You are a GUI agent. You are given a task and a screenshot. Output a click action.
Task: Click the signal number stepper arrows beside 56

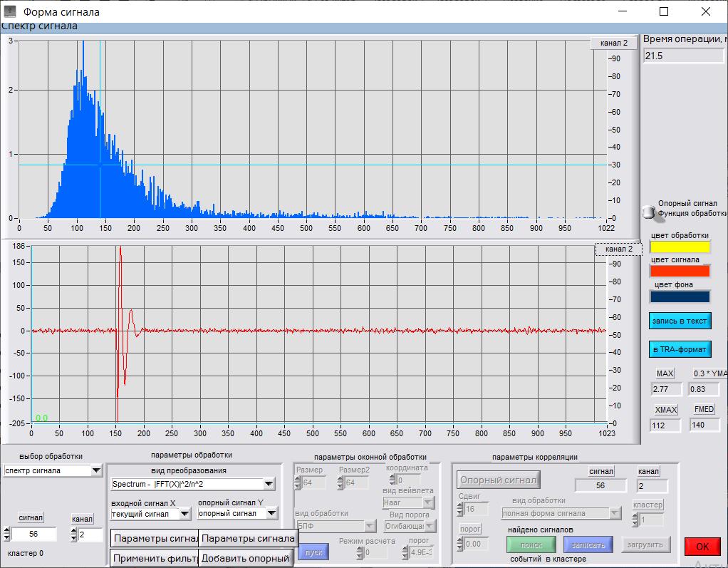[7, 534]
